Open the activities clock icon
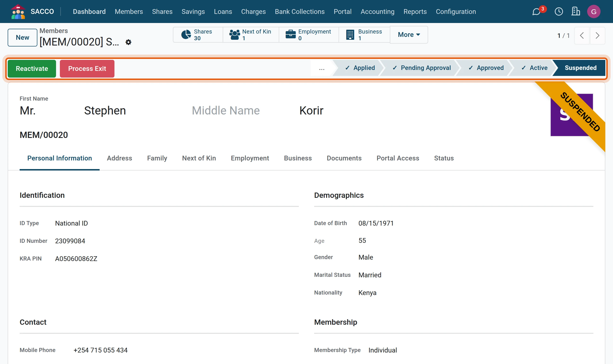The width and height of the screenshot is (613, 364). click(x=559, y=11)
